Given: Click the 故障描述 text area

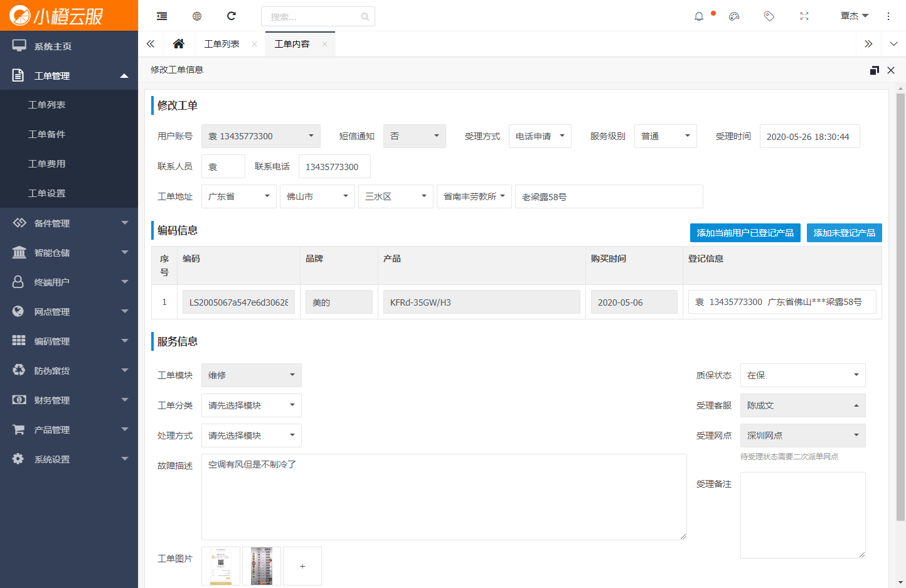Looking at the screenshot, I should click(444, 497).
